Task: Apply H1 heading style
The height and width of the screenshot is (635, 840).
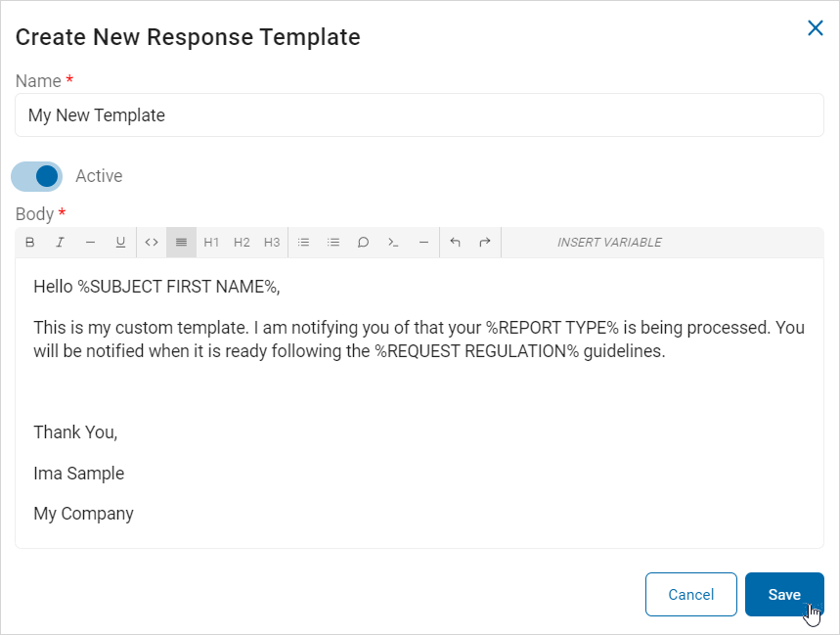Action: click(211, 243)
